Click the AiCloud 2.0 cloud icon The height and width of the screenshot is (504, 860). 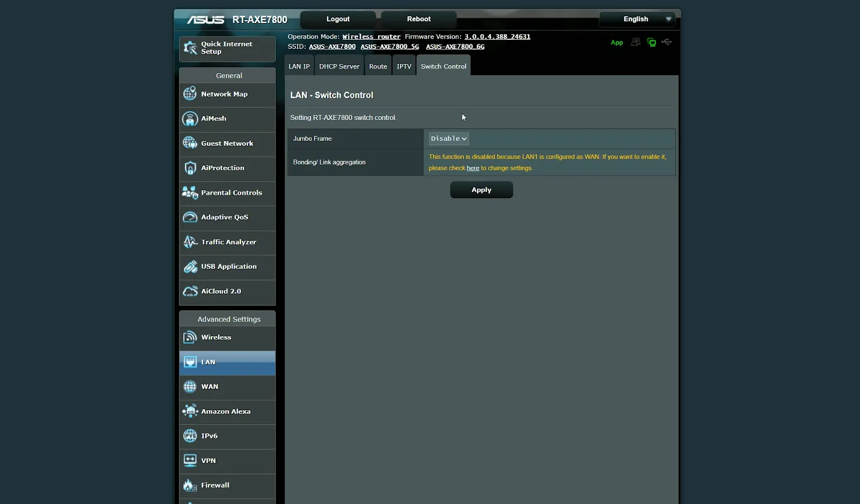click(x=190, y=291)
